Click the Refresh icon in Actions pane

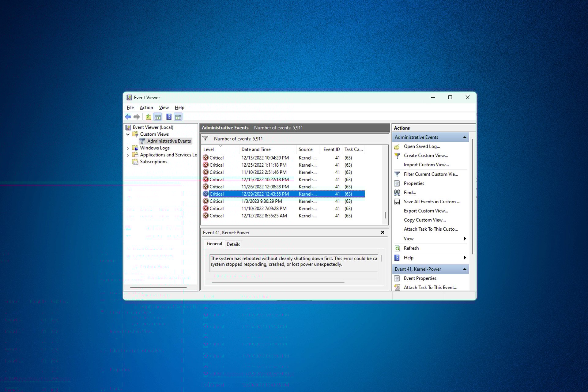(397, 248)
